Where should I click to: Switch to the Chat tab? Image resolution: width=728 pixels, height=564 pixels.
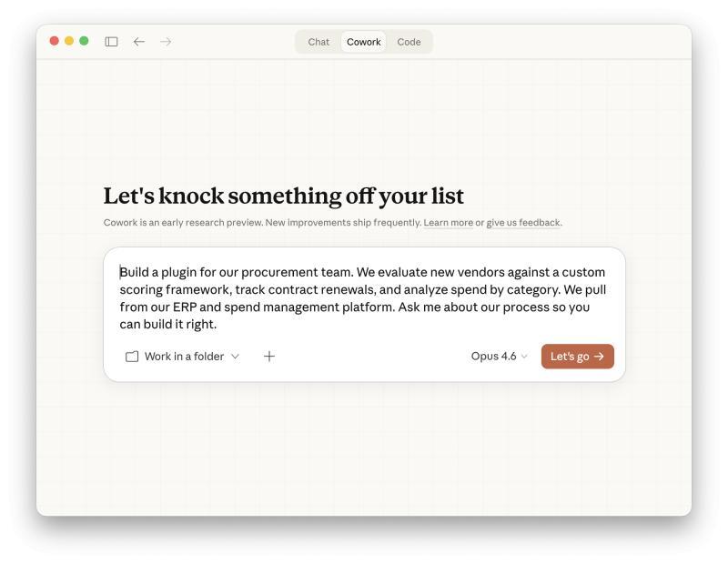pos(318,42)
